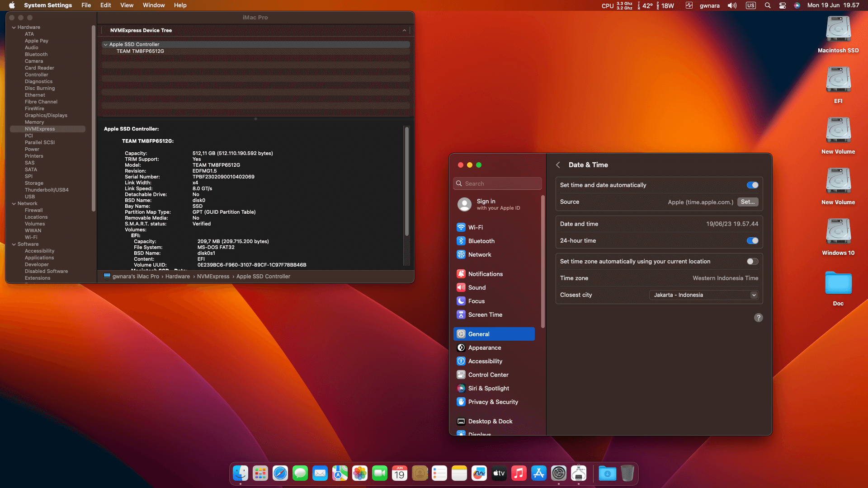Open volume control in menu bar

tap(732, 5)
